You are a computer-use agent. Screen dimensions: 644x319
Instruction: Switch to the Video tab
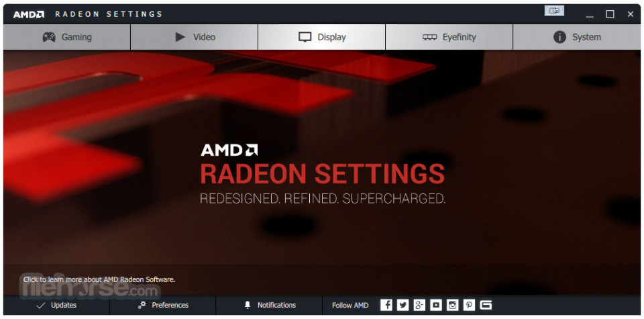coord(195,37)
